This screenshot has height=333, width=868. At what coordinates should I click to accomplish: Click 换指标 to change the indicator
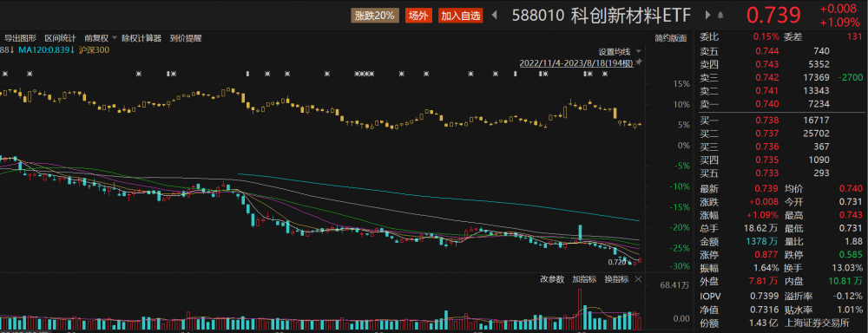(x=616, y=279)
